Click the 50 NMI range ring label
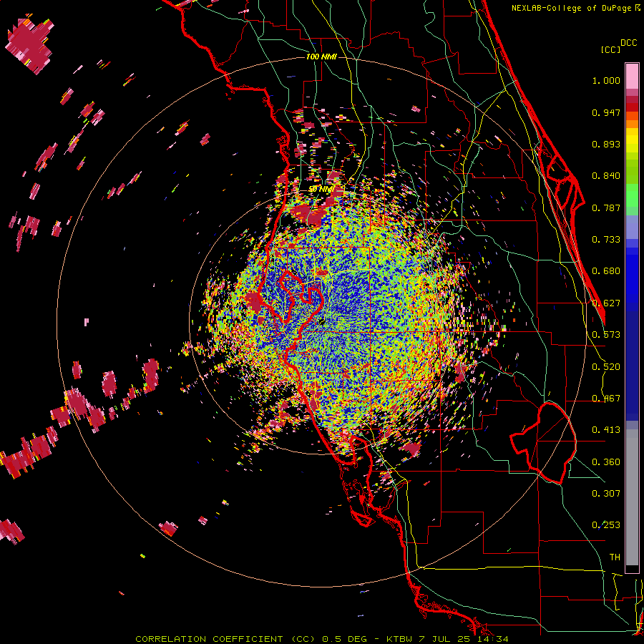This screenshot has height=644, width=644. click(321, 190)
